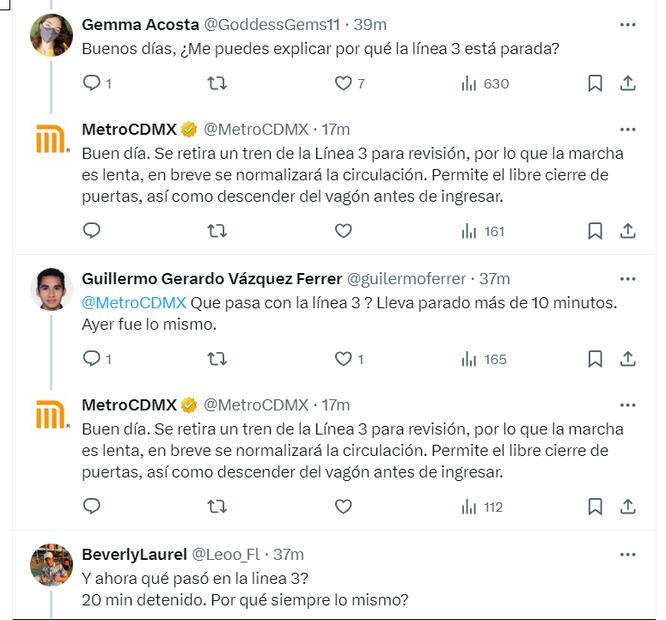
Task: Open Guillermo Gerardo Vázquez Ferrer's profile name
Action: pyautogui.click(x=211, y=278)
